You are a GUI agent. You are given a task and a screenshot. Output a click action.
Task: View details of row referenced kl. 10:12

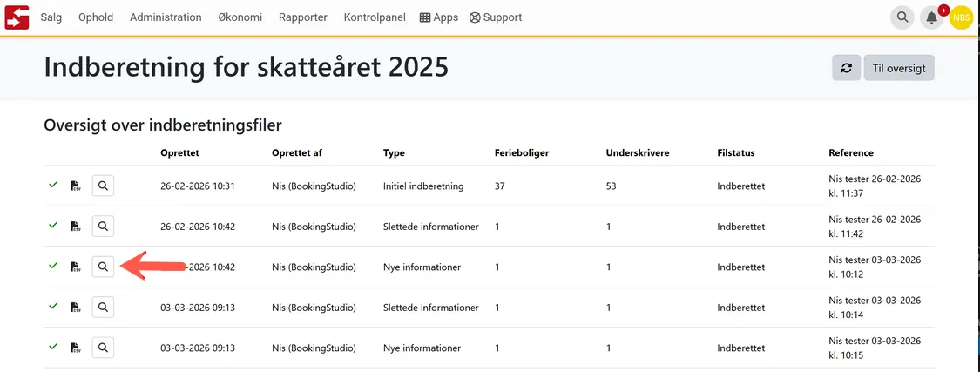coord(103,267)
